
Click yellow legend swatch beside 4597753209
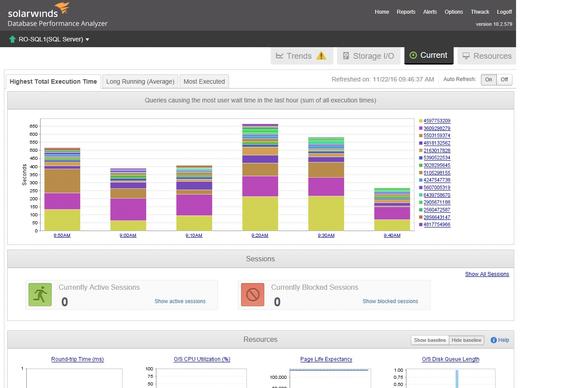tap(421, 121)
